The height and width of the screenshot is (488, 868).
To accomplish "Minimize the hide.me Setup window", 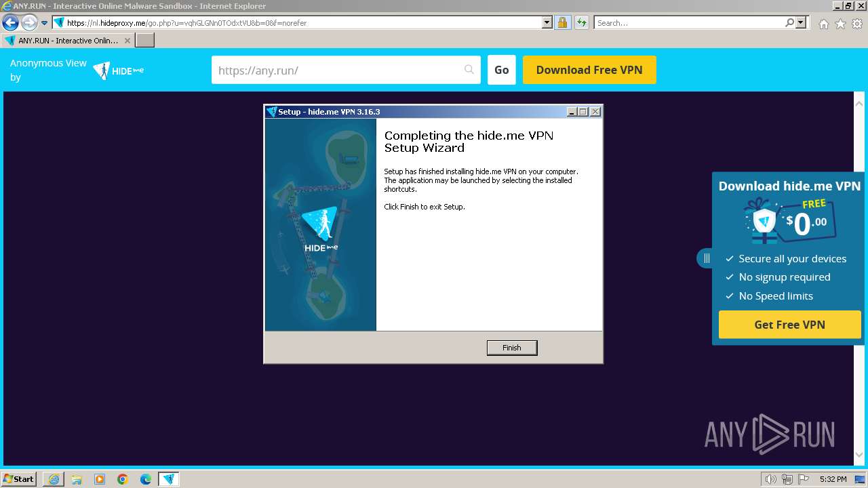I will [572, 112].
